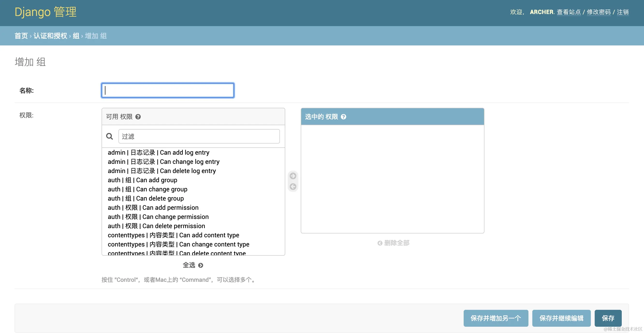Open 首页 breadcrumb link
Image resolution: width=644 pixels, height=333 pixels.
(x=21, y=36)
